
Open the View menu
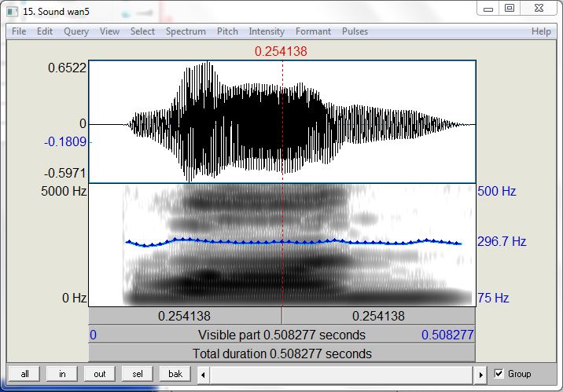tap(109, 31)
